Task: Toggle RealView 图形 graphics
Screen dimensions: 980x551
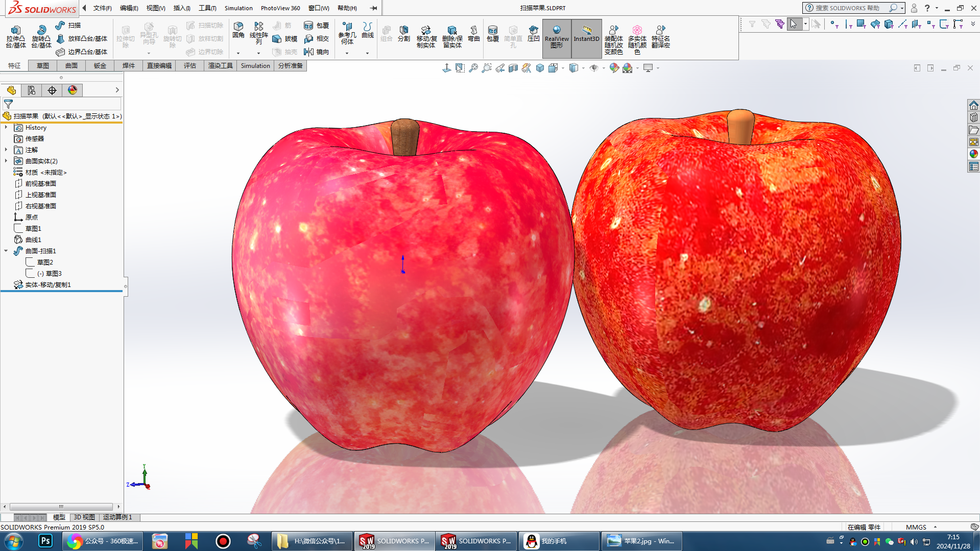Action: coord(557,38)
